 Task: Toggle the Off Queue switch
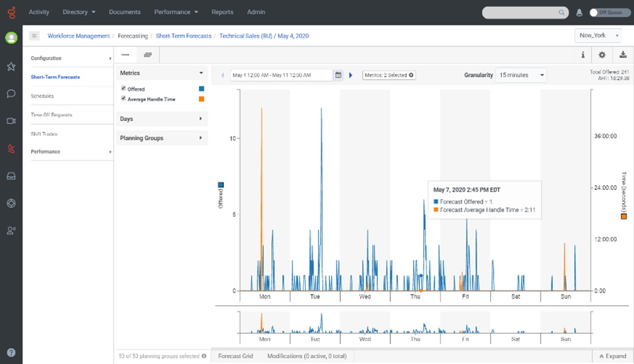(x=595, y=12)
